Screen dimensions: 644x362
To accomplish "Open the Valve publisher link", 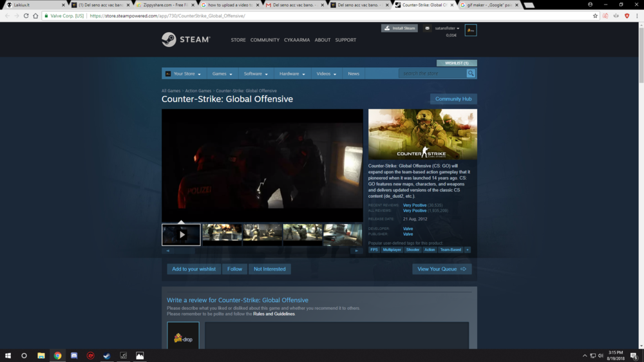I will pyautogui.click(x=408, y=234).
